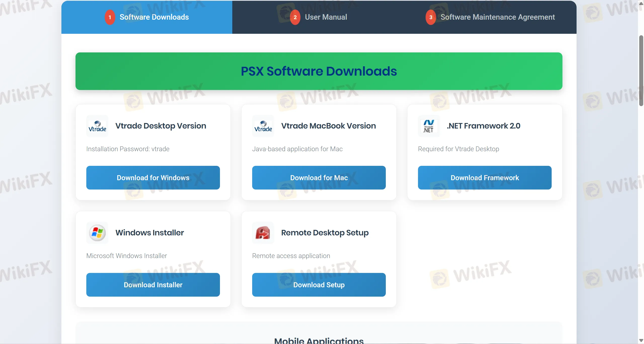Viewport: 644px width, 344px height.
Task: Click Download Setup button
Action: [x=319, y=285]
